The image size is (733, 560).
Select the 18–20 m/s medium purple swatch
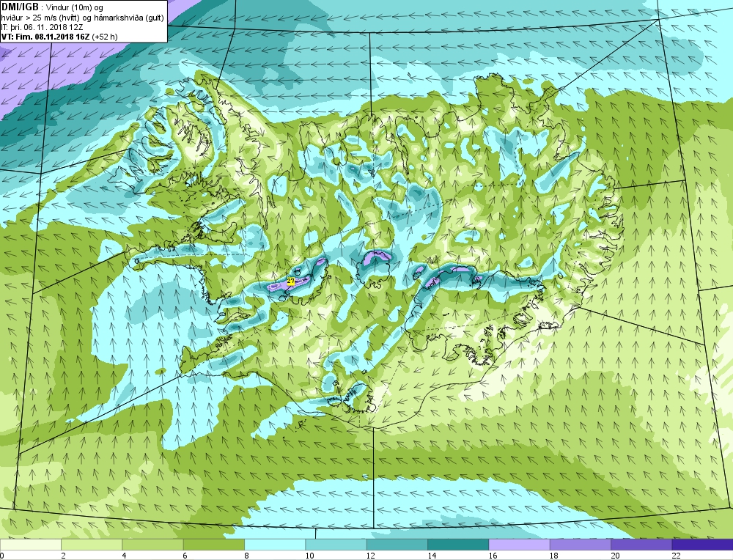580,545
